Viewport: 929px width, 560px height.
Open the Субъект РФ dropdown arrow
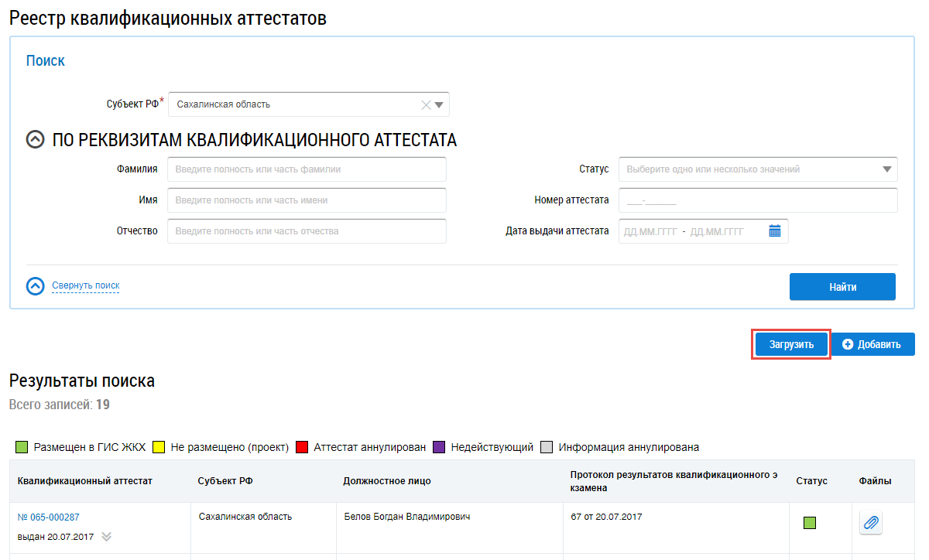(x=439, y=105)
